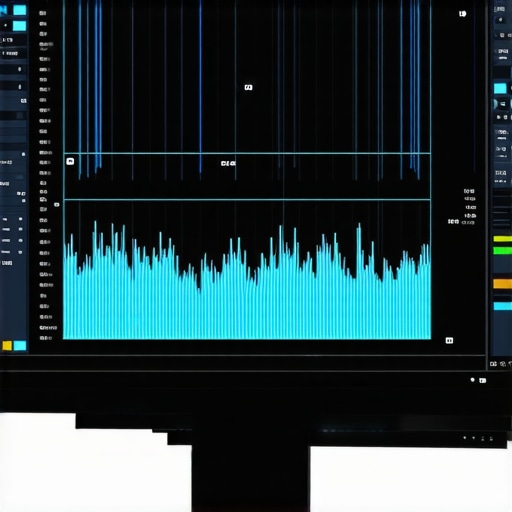The height and width of the screenshot is (512, 512).
Task: Click the cyan square button in the right panel
Action: click(x=500, y=88)
